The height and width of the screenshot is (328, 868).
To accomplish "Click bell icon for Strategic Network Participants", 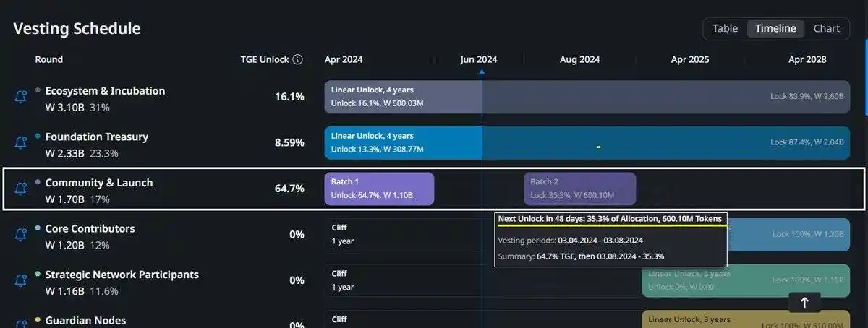I will click(21, 281).
